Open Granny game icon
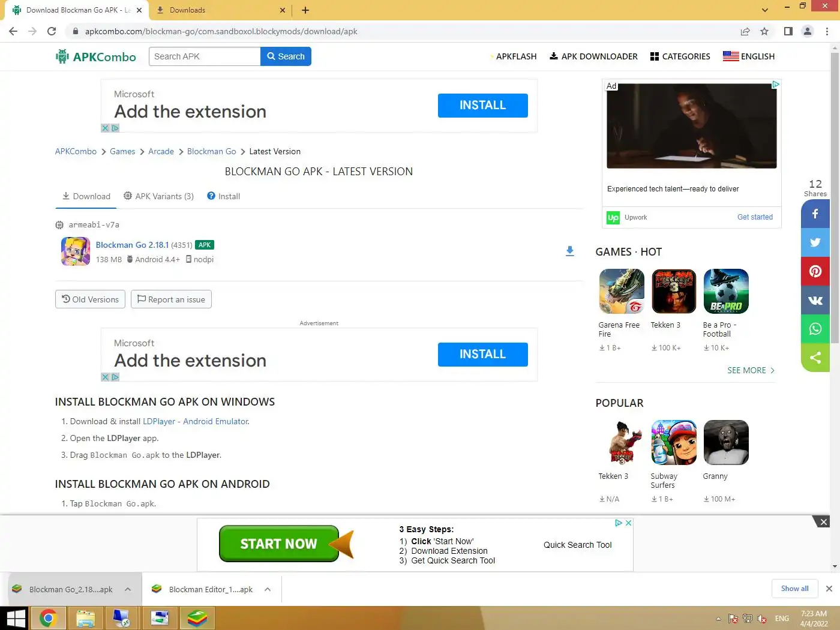This screenshot has width=840, height=630. 726,442
